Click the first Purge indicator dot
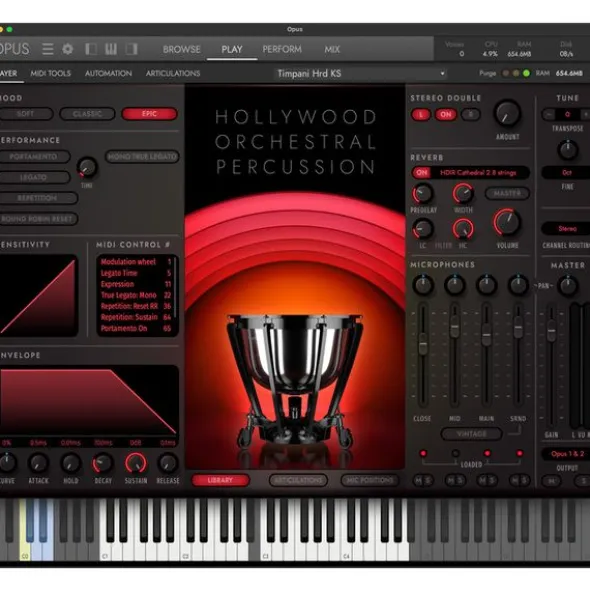 pyautogui.click(x=506, y=73)
